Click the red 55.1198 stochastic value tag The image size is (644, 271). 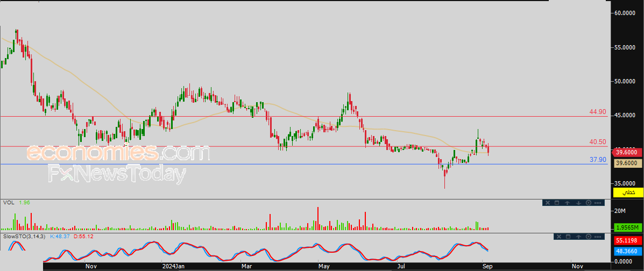(x=628, y=240)
